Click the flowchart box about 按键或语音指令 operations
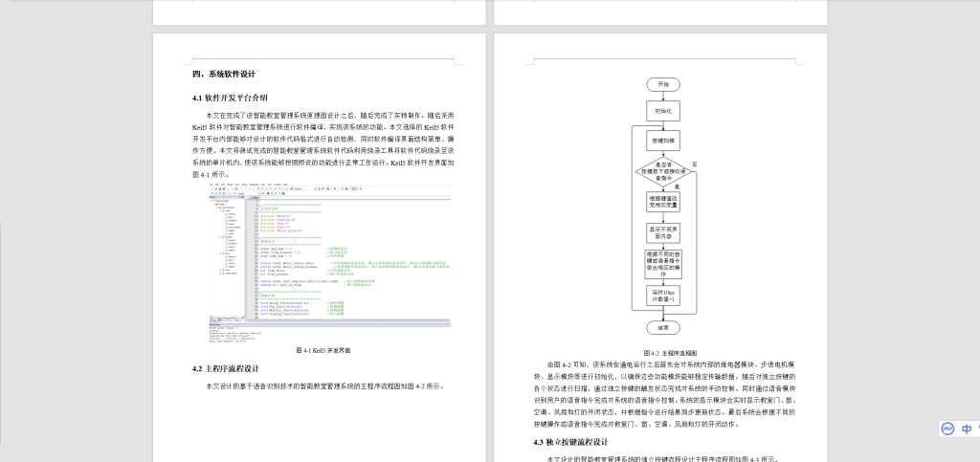 (663, 262)
